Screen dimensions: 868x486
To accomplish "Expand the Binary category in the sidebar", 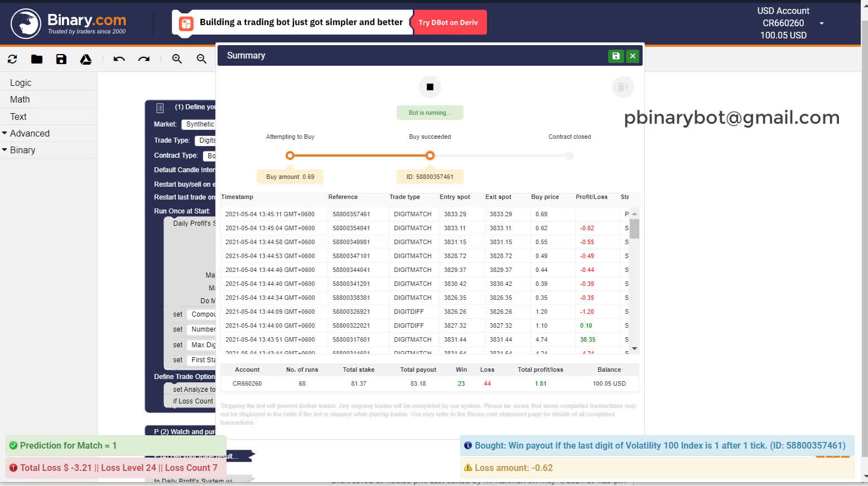I will [22, 150].
